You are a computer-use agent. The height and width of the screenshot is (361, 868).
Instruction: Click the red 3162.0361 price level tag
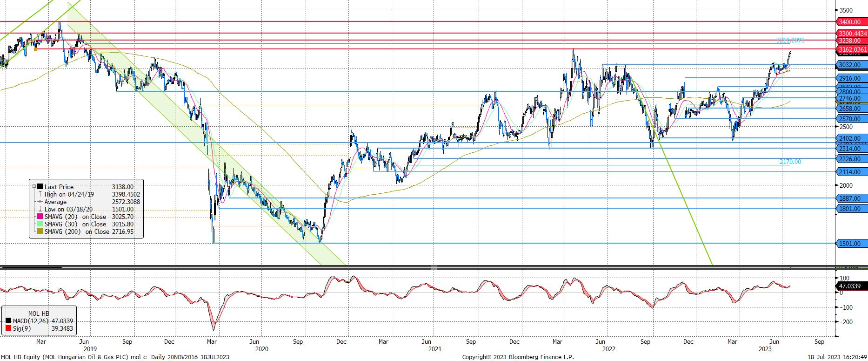click(x=852, y=49)
